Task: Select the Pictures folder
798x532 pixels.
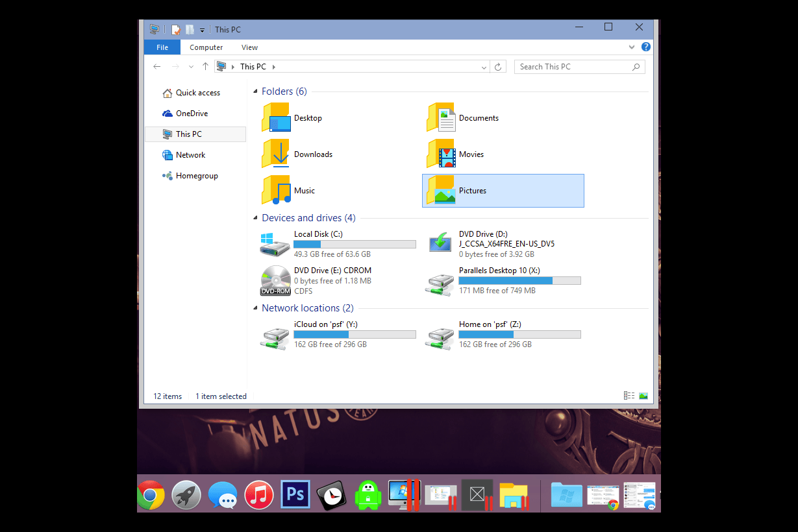Action: tap(503, 191)
